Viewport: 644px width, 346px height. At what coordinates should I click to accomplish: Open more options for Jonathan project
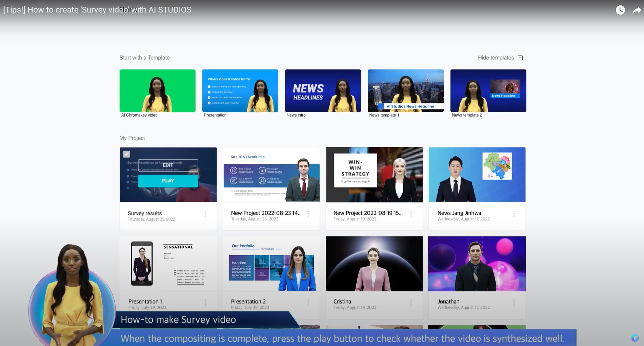pos(514,303)
